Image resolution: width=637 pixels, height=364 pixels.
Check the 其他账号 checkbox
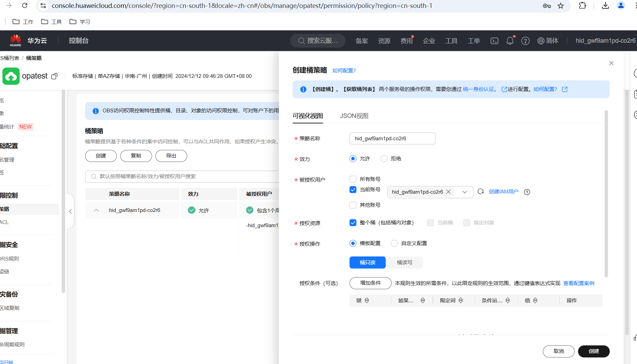(x=353, y=205)
